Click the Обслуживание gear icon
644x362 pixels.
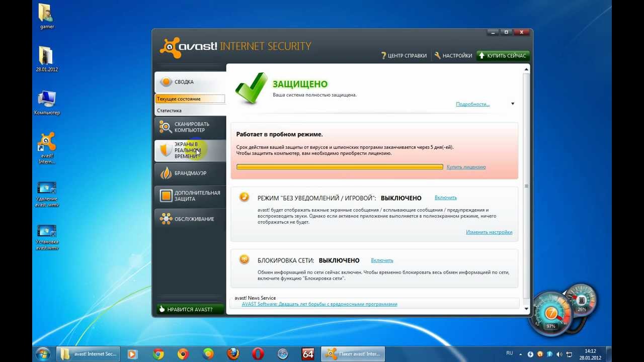[x=166, y=219]
